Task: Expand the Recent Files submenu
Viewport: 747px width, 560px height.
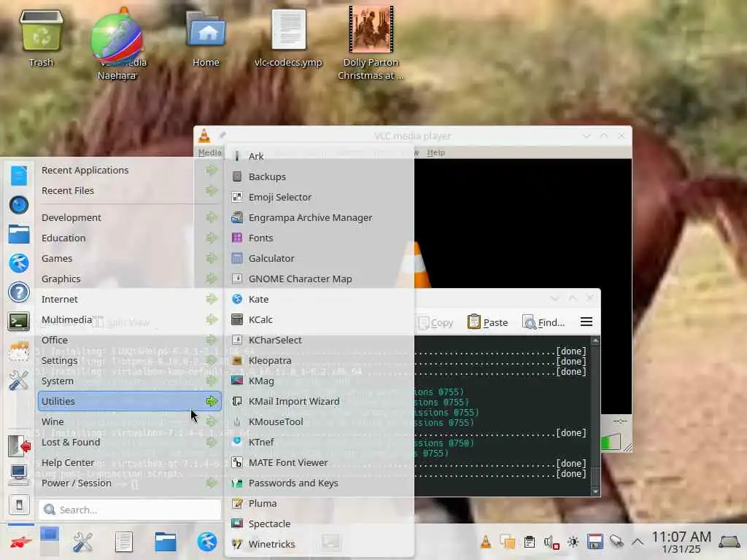Action: [130, 190]
